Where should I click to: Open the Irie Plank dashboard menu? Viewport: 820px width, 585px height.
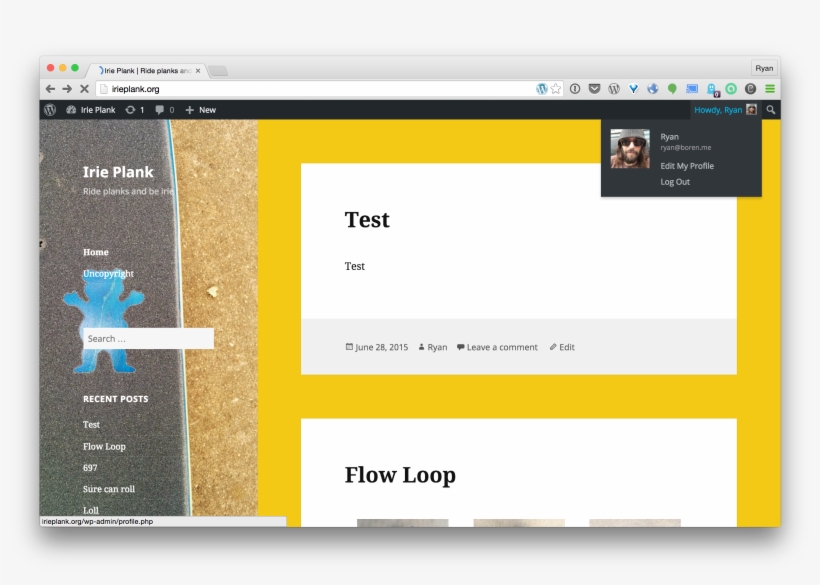pos(91,110)
